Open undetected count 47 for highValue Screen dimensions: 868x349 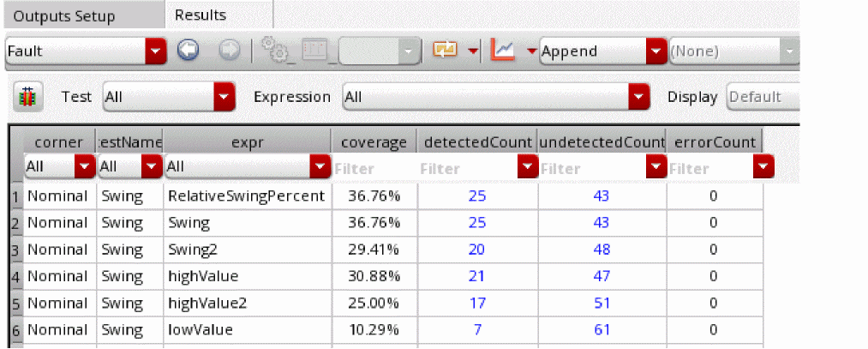602,276
